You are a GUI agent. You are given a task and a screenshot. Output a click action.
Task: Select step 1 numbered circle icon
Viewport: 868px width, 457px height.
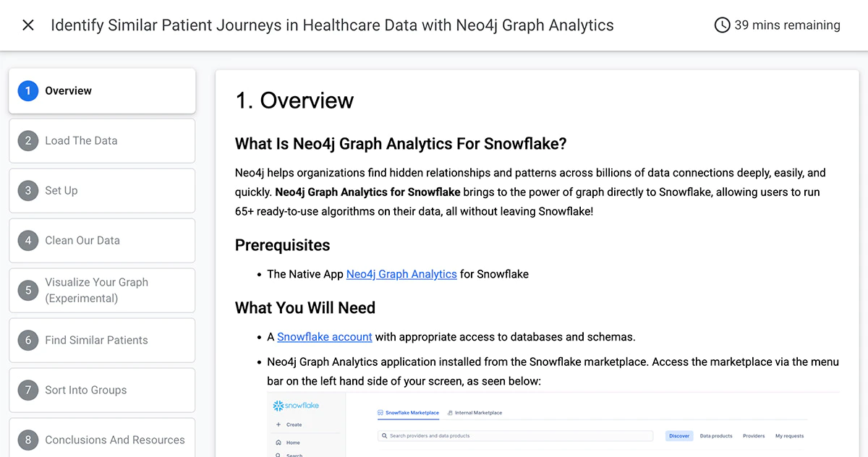tap(28, 91)
